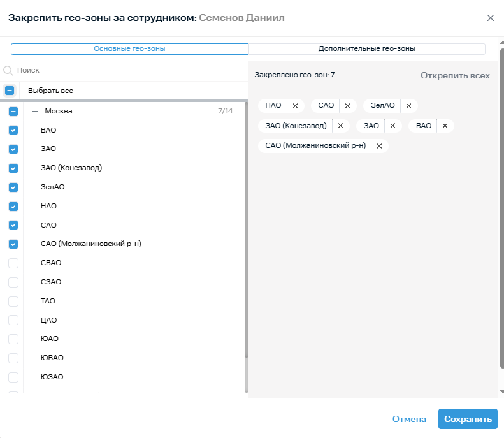Delete the ЗАО (Конезавод) chip using X
Image resolution: width=504 pixels, height=438 pixels.
pos(340,126)
